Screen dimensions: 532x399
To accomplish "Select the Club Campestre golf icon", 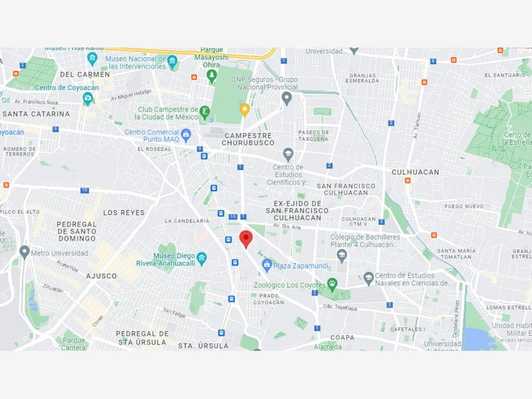I will coord(205,112).
